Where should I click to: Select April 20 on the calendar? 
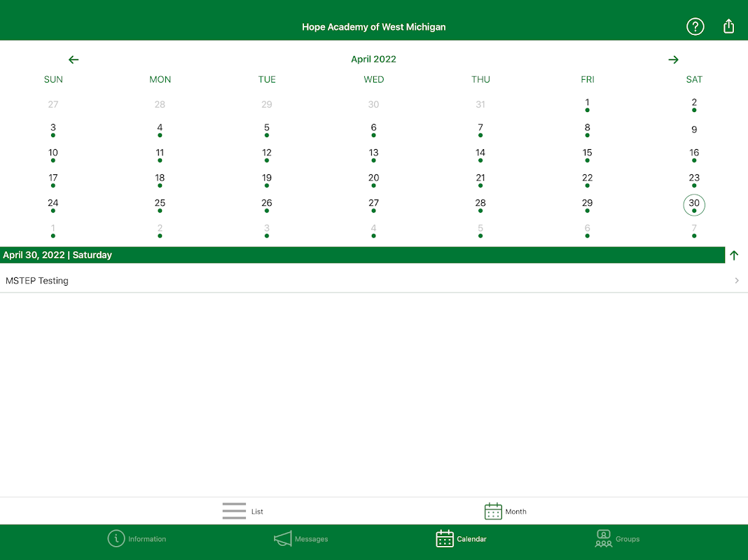pos(373,180)
